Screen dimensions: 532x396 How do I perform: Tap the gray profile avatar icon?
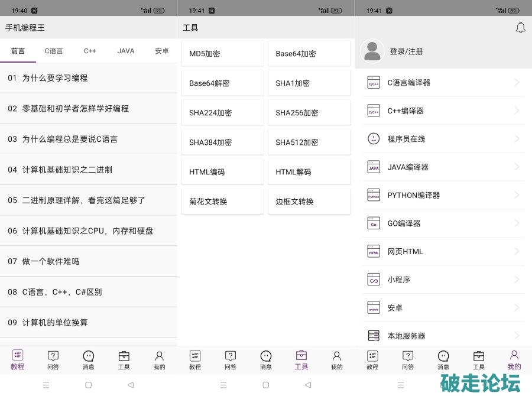[372, 51]
